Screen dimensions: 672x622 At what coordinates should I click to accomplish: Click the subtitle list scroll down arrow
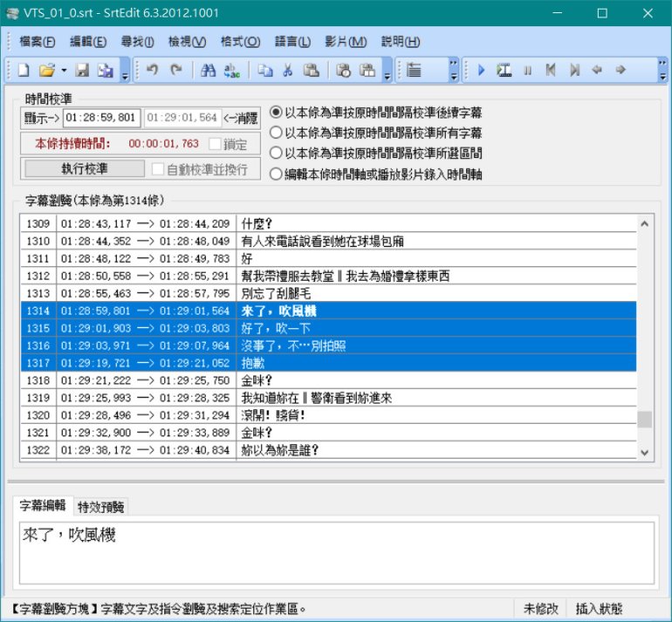pyautogui.click(x=645, y=453)
